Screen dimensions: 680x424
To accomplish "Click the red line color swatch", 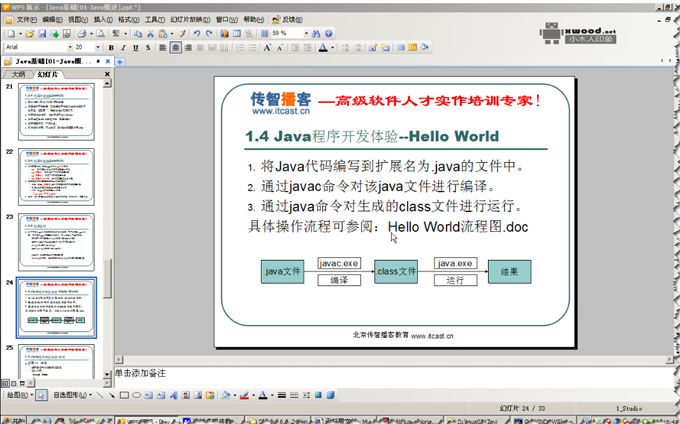I will tap(244, 395).
